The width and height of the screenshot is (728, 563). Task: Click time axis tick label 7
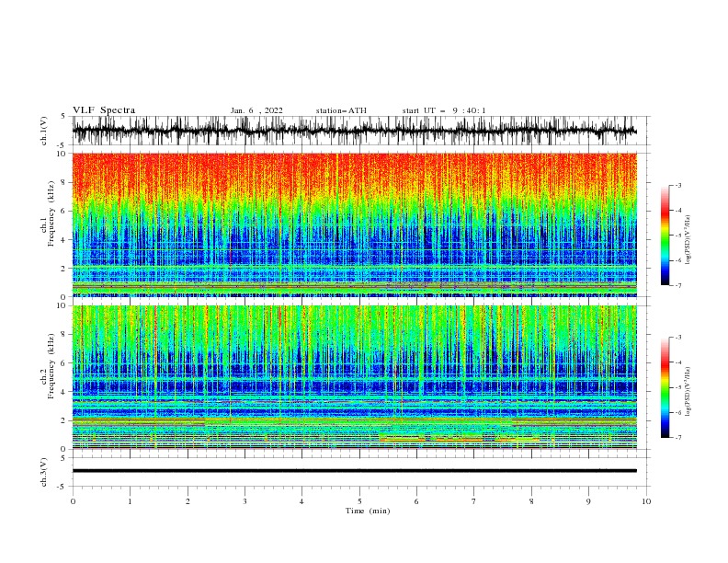pyautogui.click(x=474, y=501)
